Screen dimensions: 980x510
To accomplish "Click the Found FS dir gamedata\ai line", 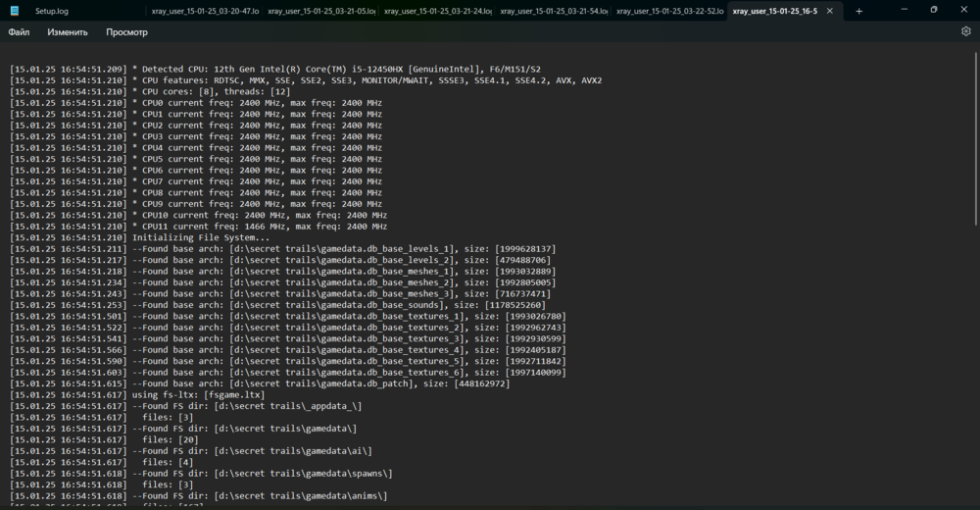I will [191, 451].
